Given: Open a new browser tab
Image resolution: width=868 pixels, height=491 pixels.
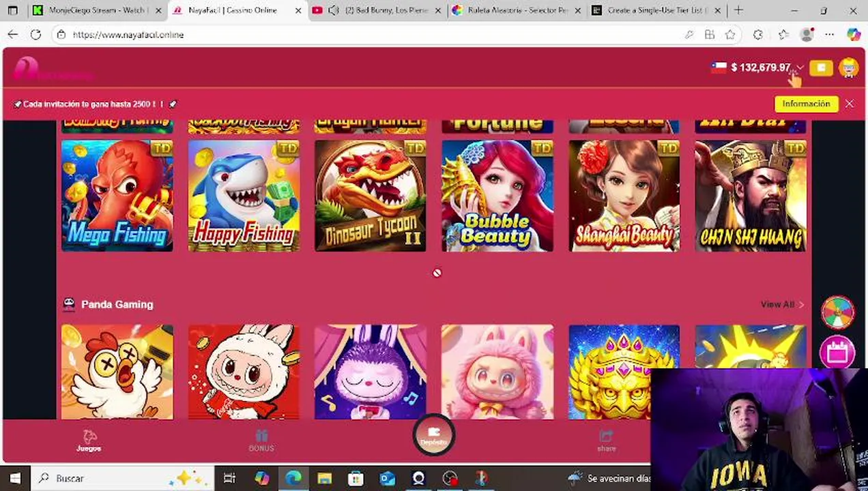Looking at the screenshot, I should 738,10.
